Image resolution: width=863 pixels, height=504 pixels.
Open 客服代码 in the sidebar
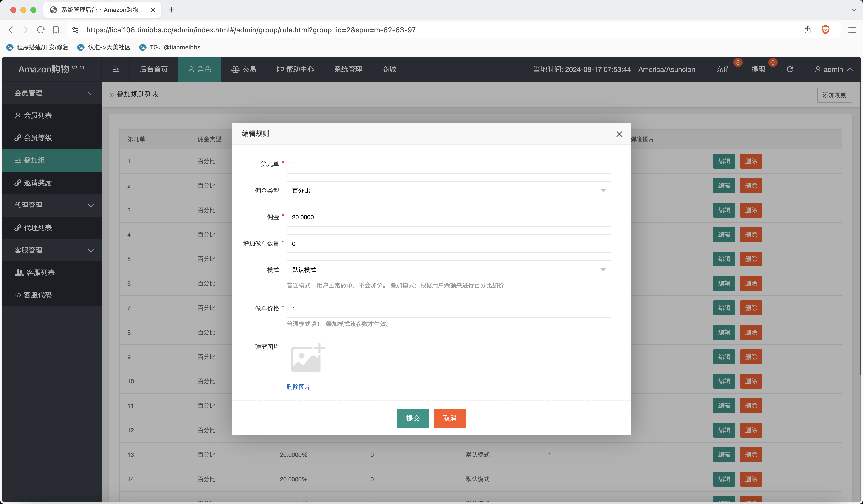pyautogui.click(x=52, y=295)
